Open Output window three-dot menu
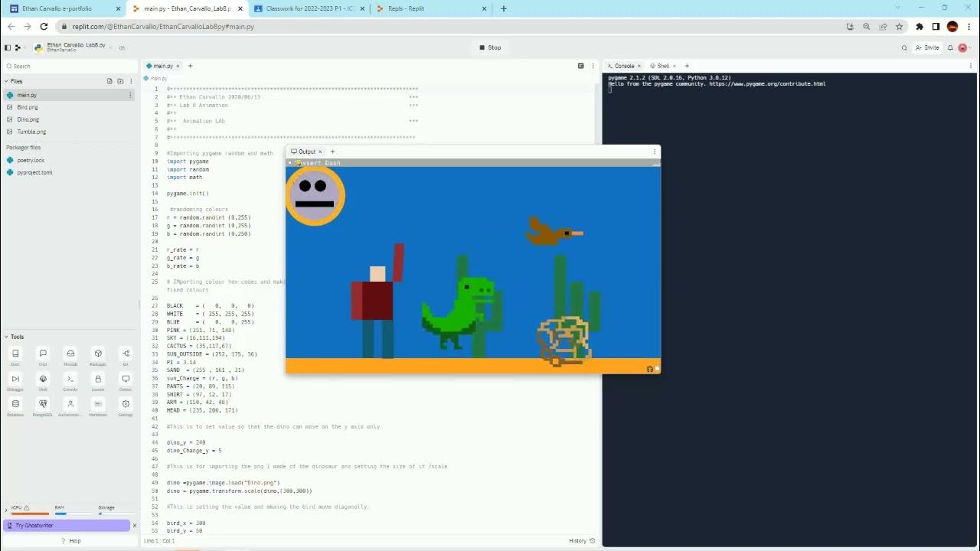Viewport: 980px width, 551px height. [x=655, y=152]
